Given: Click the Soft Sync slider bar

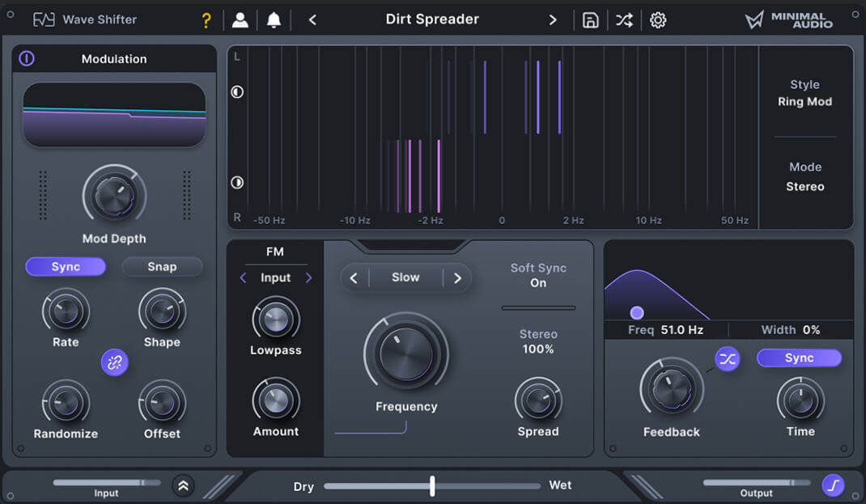Looking at the screenshot, I should click(538, 308).
